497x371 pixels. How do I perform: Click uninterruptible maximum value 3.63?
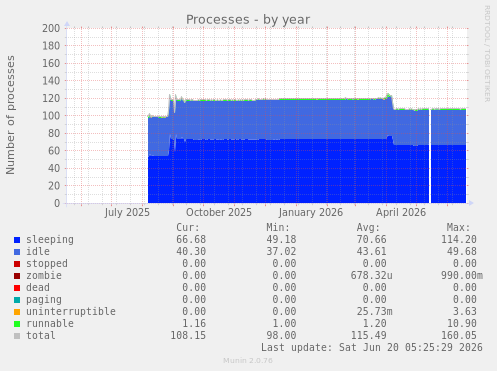(x=465, y=311)
